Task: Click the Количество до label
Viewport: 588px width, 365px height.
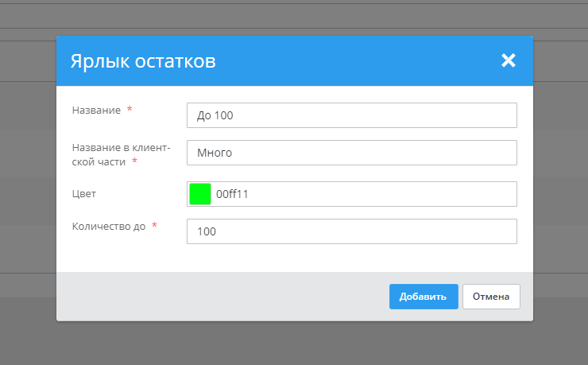Action: [108, 226]
